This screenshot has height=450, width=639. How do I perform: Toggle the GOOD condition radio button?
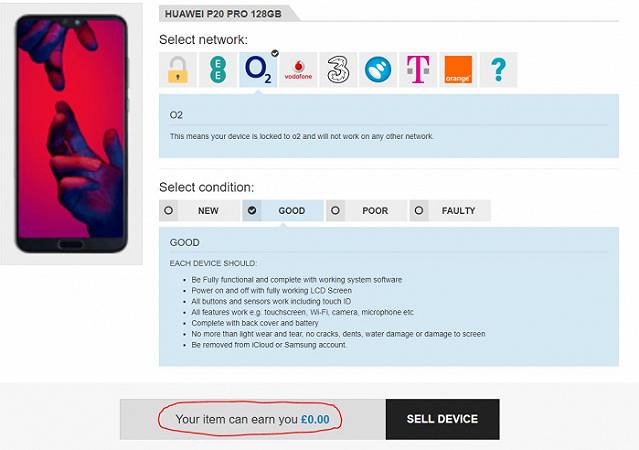(252, 211)
